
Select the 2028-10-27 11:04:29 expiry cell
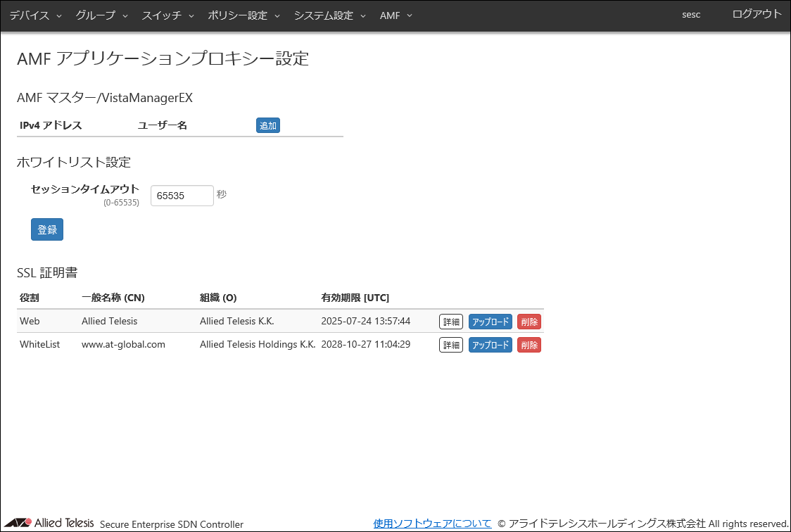pos(366,344)
